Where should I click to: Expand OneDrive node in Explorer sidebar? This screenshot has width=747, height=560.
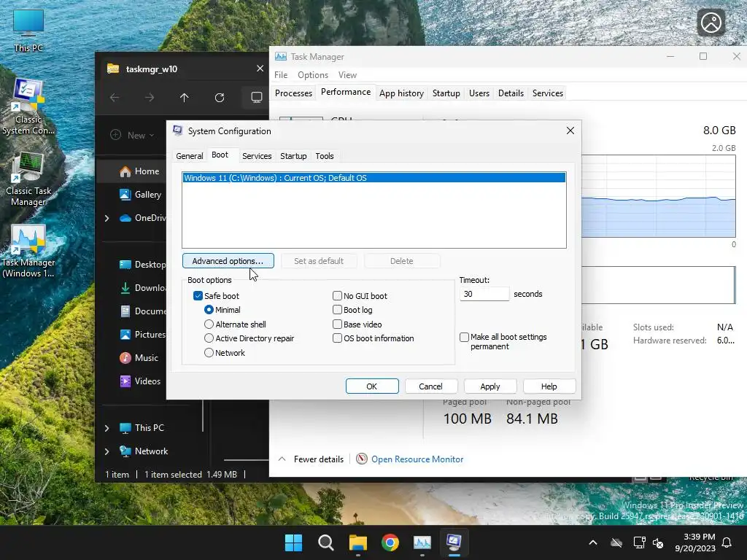107,218
